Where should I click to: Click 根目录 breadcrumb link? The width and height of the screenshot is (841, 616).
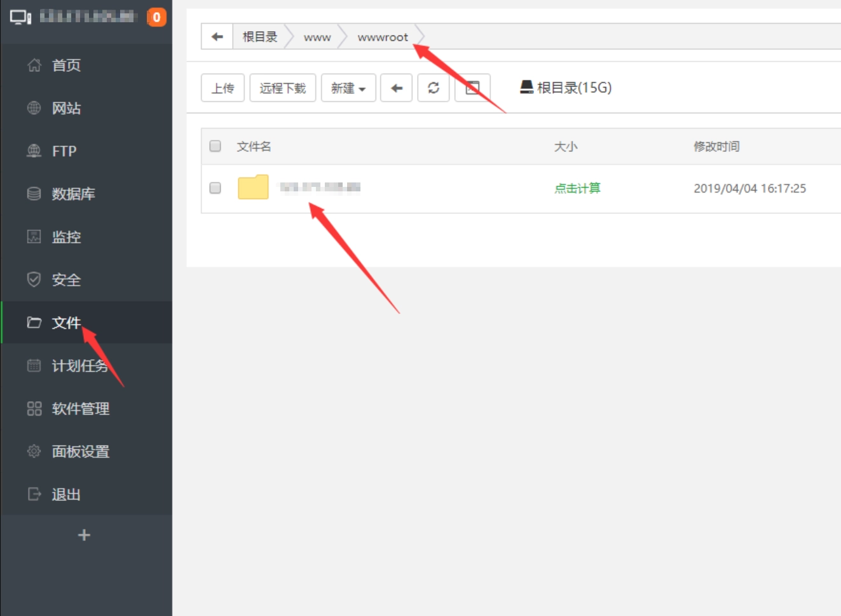point(260,37)
